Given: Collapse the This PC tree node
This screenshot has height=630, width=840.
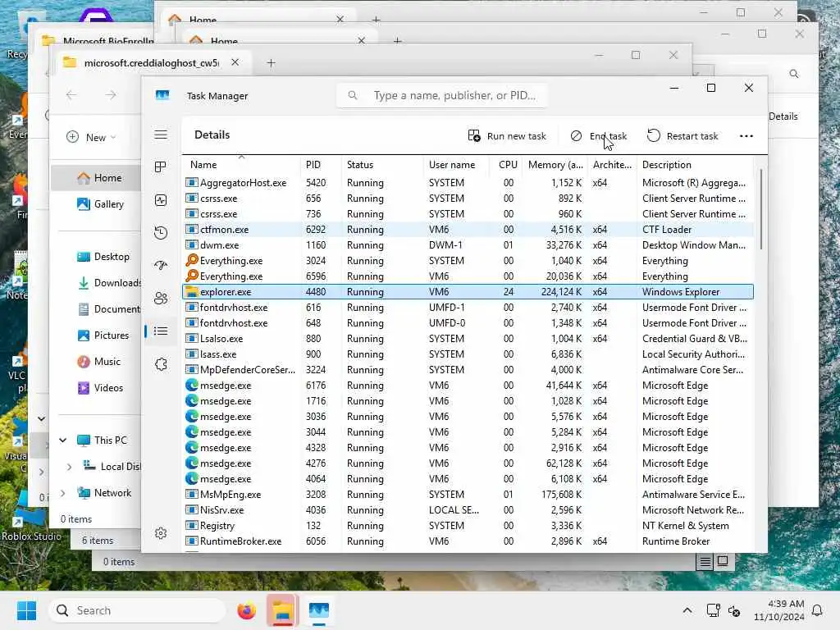Looking at the screenshot, I should click(62, 441).
